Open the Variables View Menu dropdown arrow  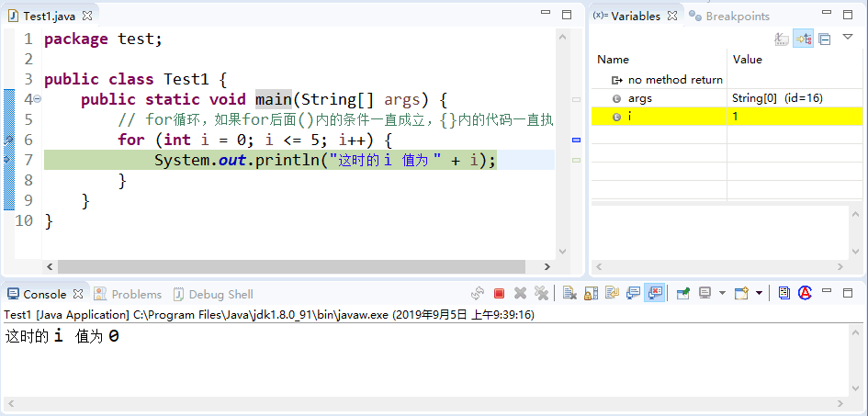tap(848, 38)
